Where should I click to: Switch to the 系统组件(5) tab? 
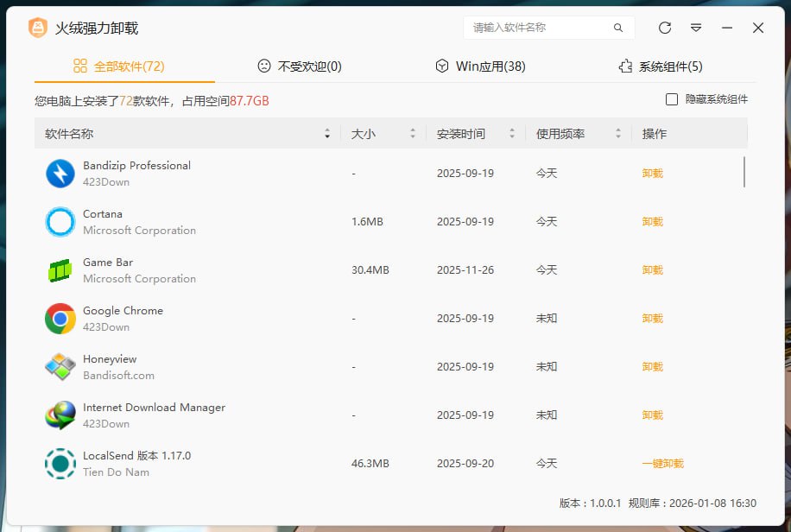point(661,66)
